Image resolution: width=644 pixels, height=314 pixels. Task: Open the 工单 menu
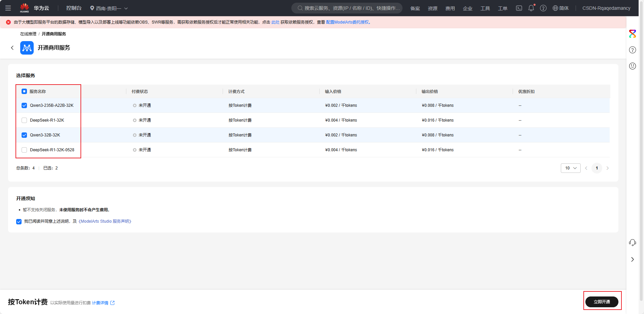(x=503, y=8)
